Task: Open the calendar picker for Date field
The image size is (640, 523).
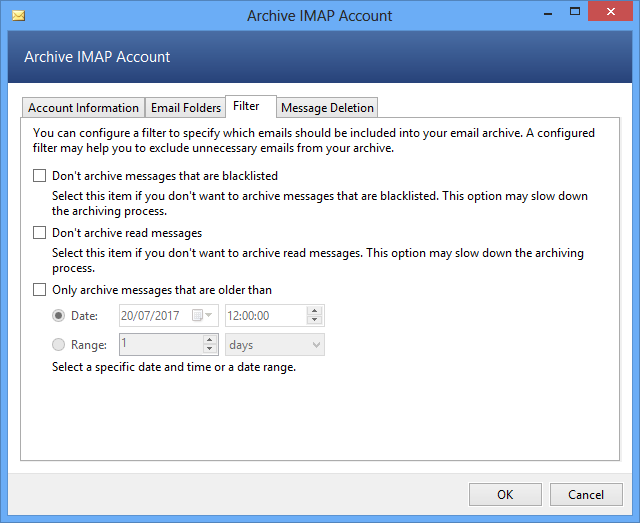Action: pos(201,316)
